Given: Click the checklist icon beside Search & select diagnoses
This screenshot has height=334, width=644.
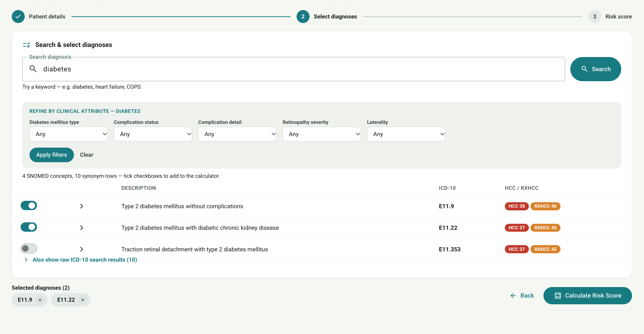Looking at the screenshot, I should point(26,45).
